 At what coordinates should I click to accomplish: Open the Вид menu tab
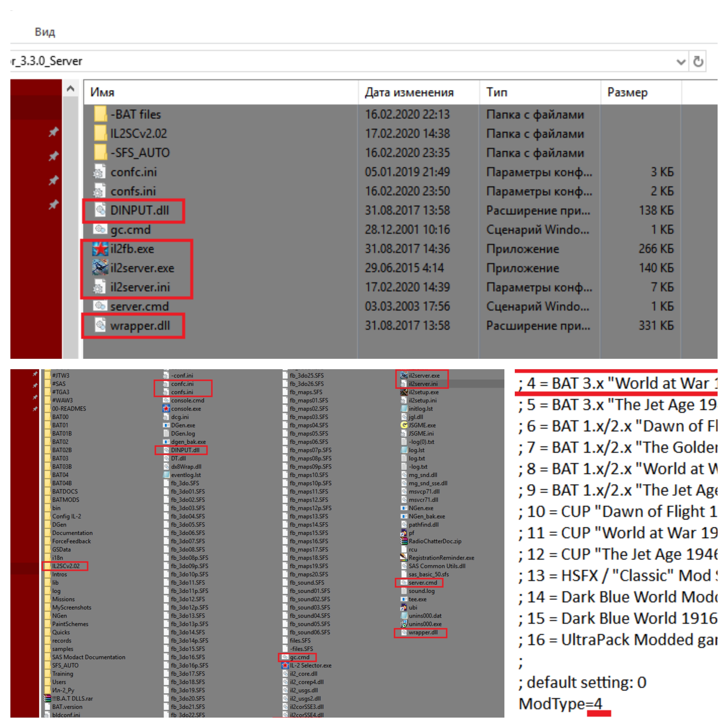(x=45, y=32)
